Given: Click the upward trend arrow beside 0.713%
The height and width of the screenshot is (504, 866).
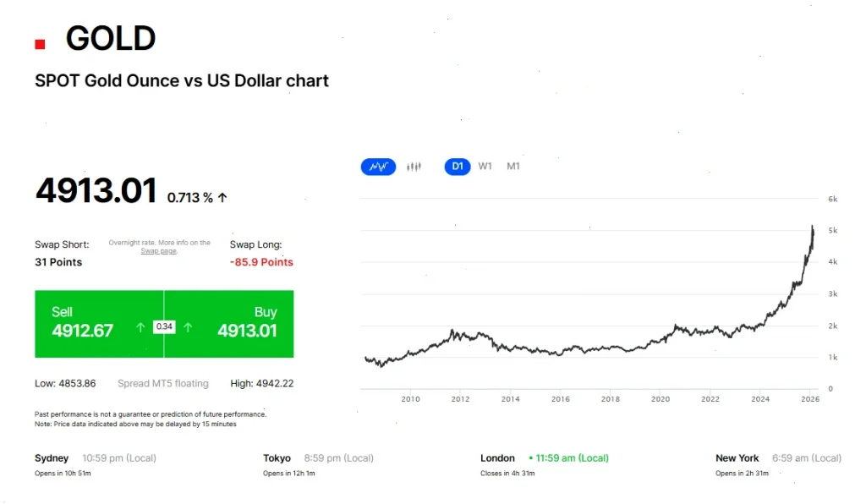Looking at the screenshot, I should [x=221, y=195].
